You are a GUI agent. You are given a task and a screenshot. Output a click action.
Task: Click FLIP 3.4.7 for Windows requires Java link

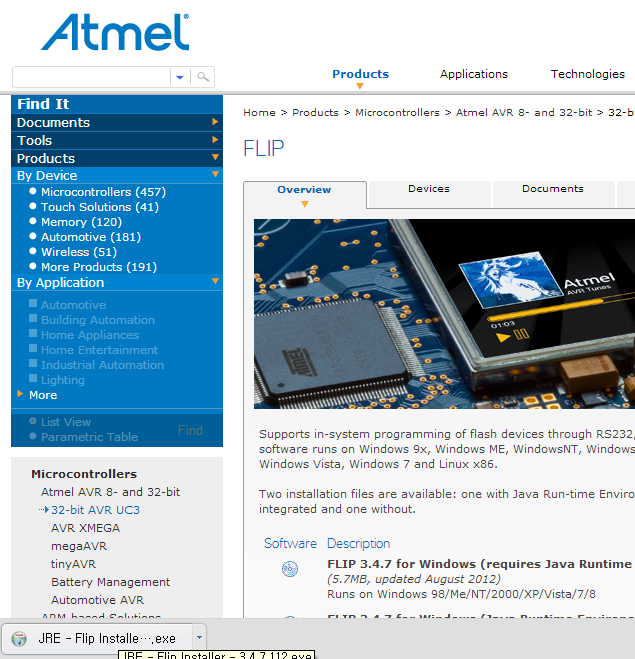(x=481, y=564)
